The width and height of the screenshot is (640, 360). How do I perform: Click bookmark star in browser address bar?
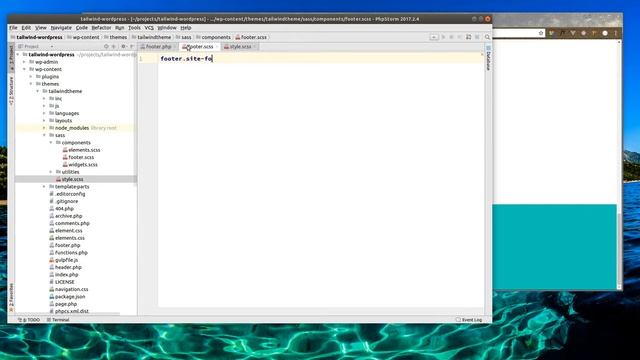(541, 33)
